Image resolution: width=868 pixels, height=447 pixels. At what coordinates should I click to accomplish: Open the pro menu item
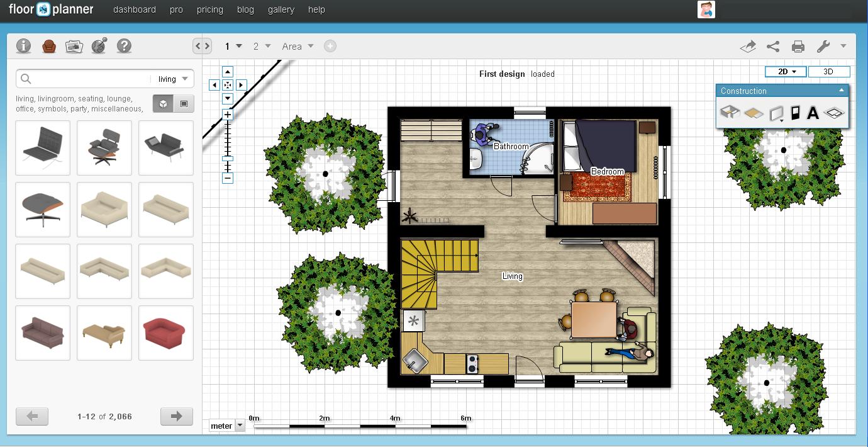point(176,9)
